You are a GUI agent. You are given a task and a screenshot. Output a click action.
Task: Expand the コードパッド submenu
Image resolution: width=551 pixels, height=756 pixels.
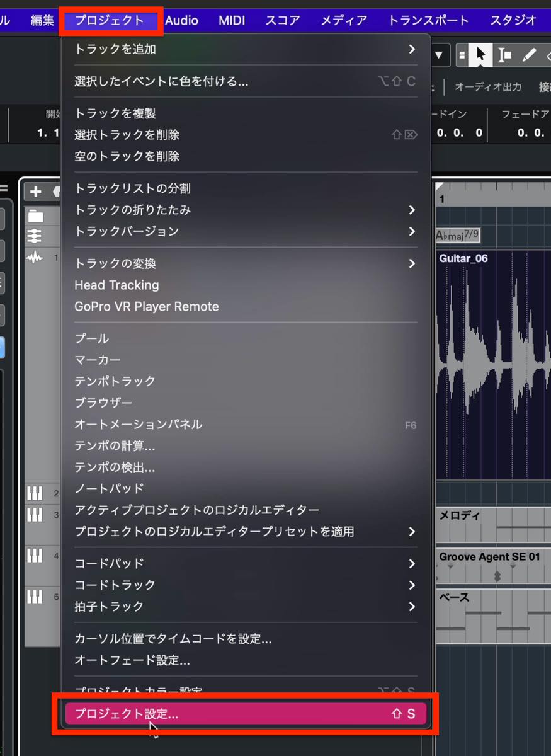(246, 563)
